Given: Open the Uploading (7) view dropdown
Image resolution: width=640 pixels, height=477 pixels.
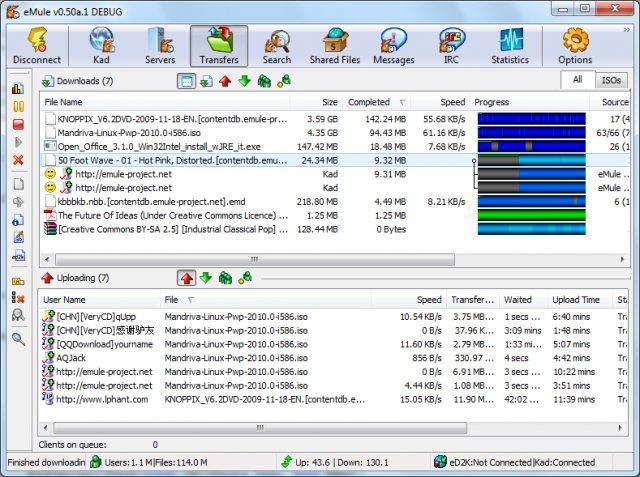Looking at the screenshot, I should 75,278.
